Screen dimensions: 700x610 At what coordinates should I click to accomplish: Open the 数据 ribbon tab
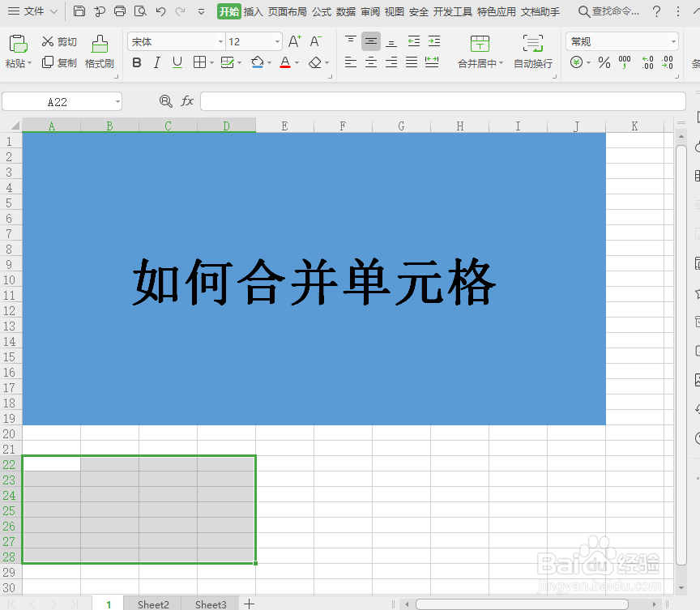coord(345,11)
